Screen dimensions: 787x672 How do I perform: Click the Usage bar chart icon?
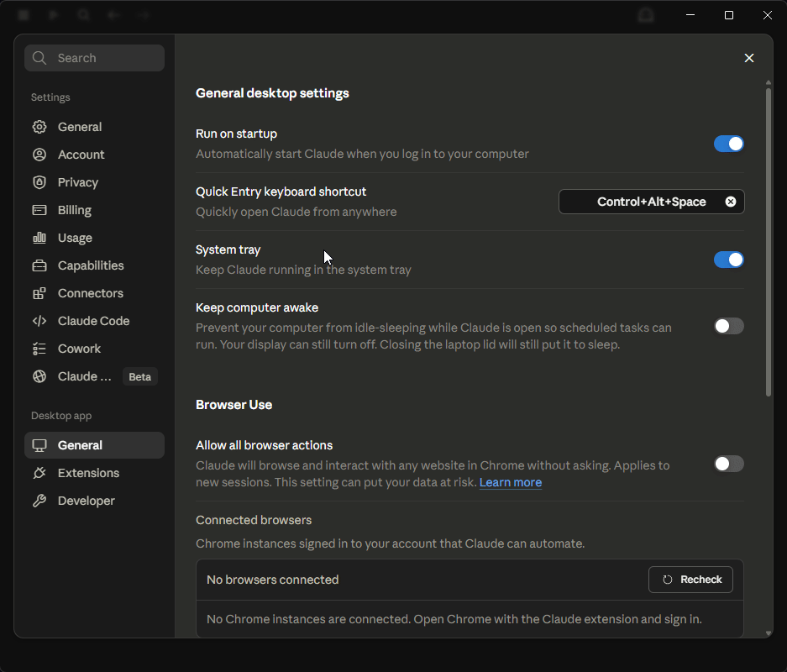pos(39,238)
